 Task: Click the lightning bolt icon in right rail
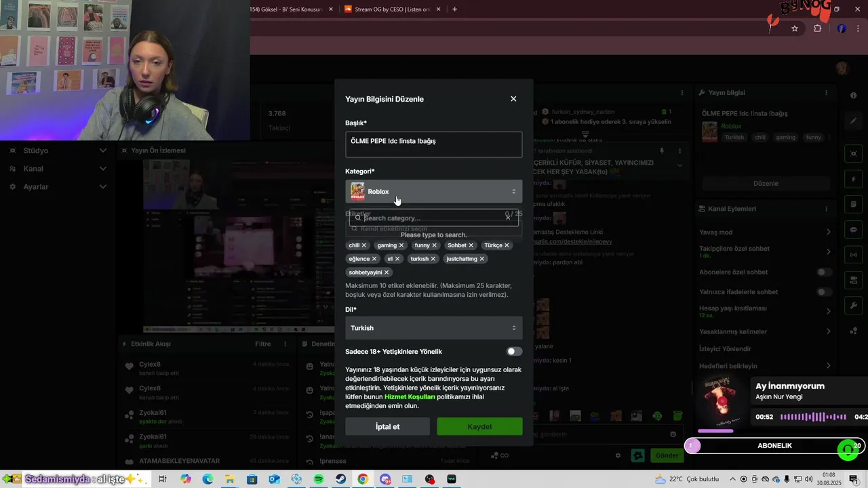(x=854, y=180)
